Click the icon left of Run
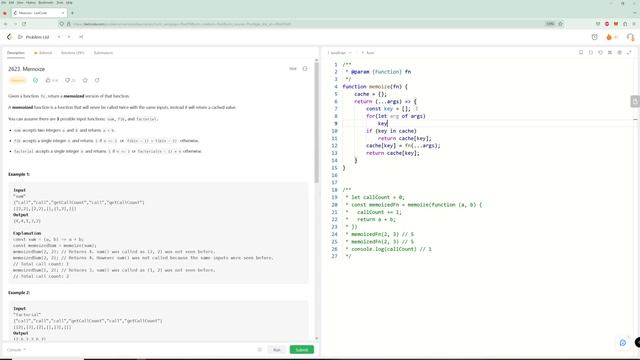Viewport: 640px width, 360px height. 260,350
